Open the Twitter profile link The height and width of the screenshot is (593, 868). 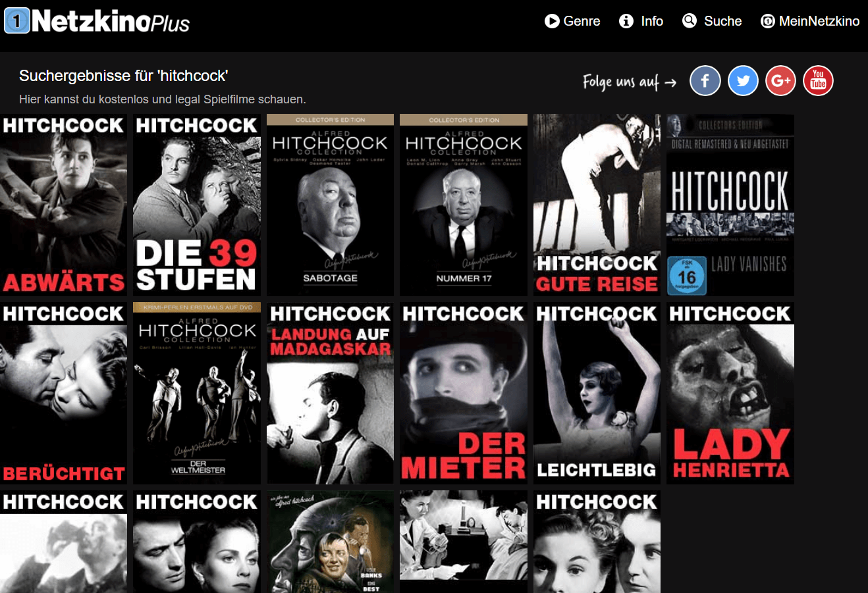pos(743,81)
